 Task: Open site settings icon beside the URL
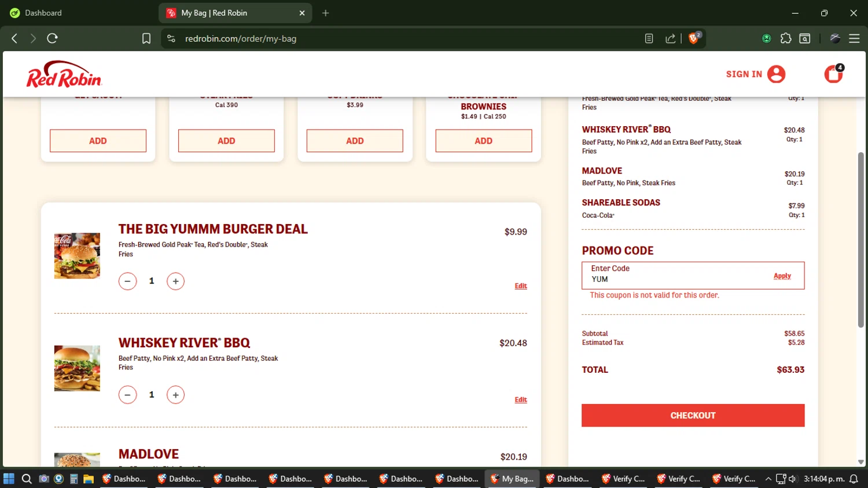click(171, 38)
